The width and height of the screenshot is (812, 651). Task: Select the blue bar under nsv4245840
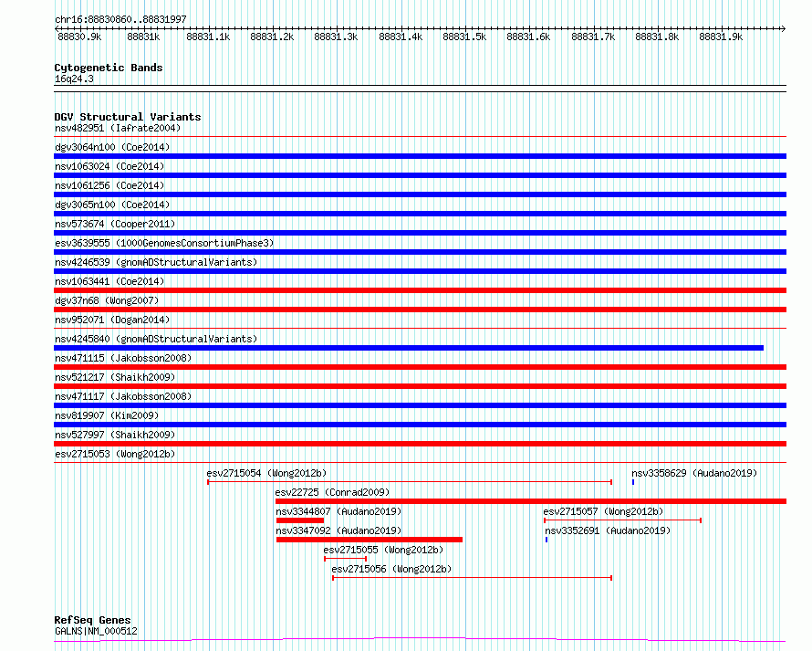click(x=409, y=348)
